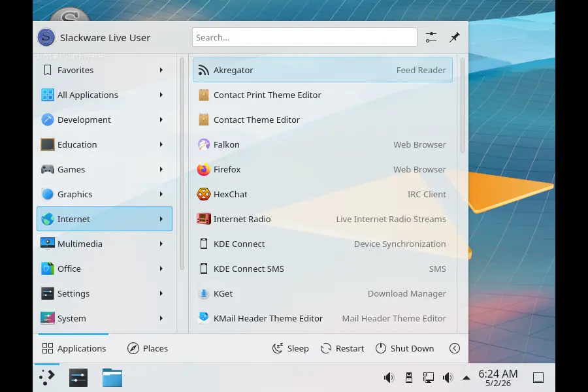Click the application list scrollbar

(x=463, y=105)
